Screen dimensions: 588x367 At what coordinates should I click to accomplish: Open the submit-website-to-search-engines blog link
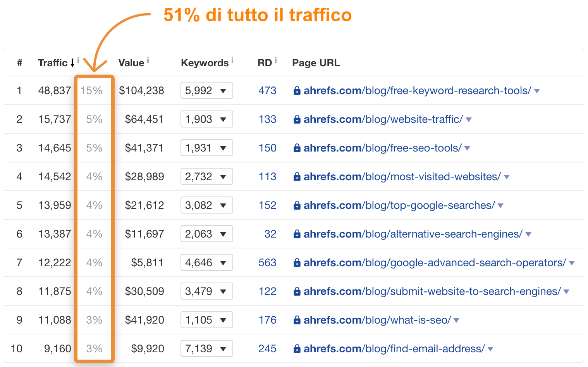432,291
